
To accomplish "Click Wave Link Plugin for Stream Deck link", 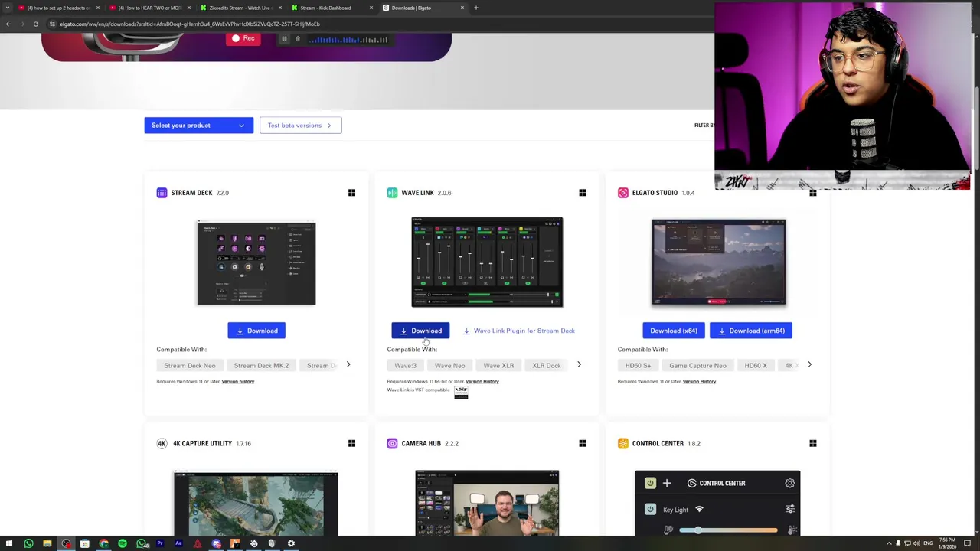I will click(518, 331).
